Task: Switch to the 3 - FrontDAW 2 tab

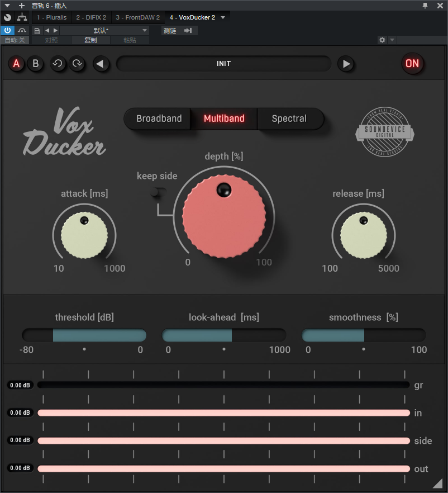Action: tap(137, 18)
